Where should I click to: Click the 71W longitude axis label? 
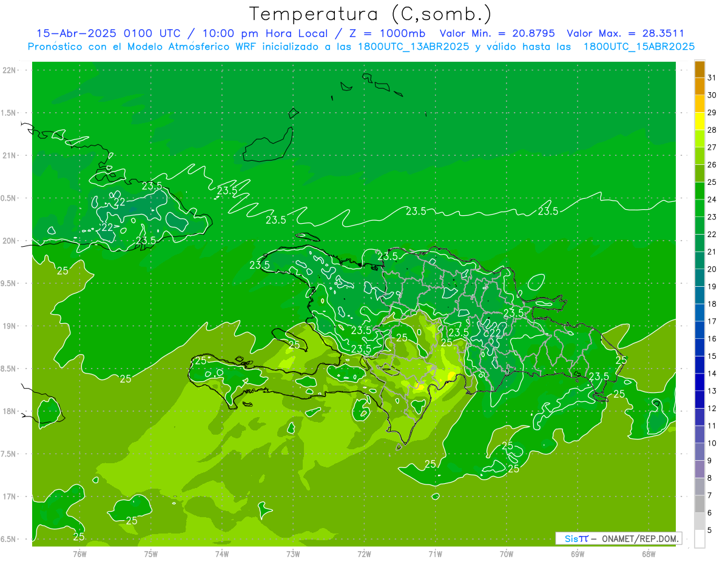point(435,554)
